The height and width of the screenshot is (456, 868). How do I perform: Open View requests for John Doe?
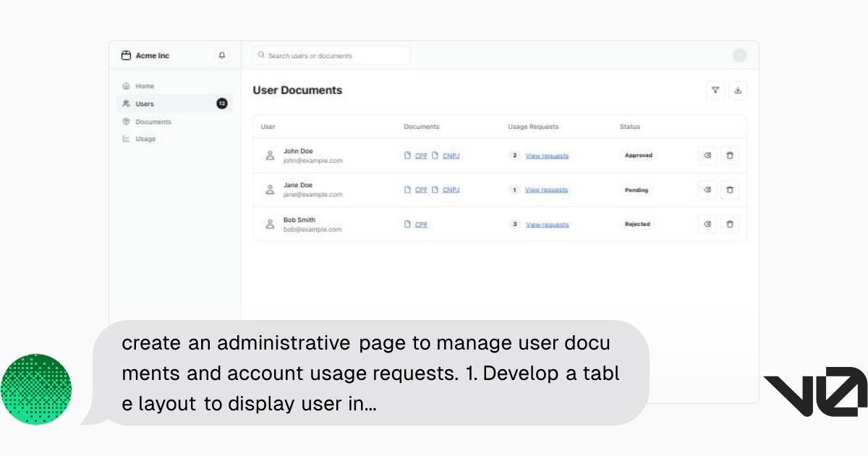click(x=547, y=156)
